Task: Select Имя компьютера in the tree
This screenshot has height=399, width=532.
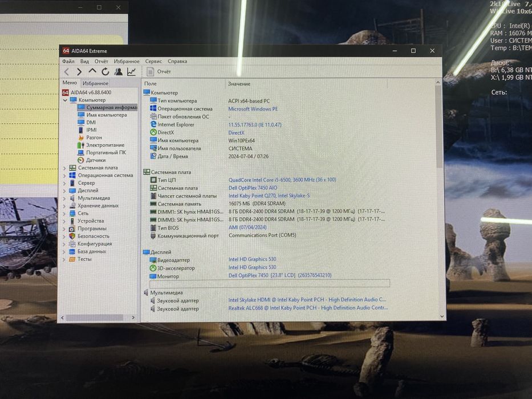Action: (102, 115)
